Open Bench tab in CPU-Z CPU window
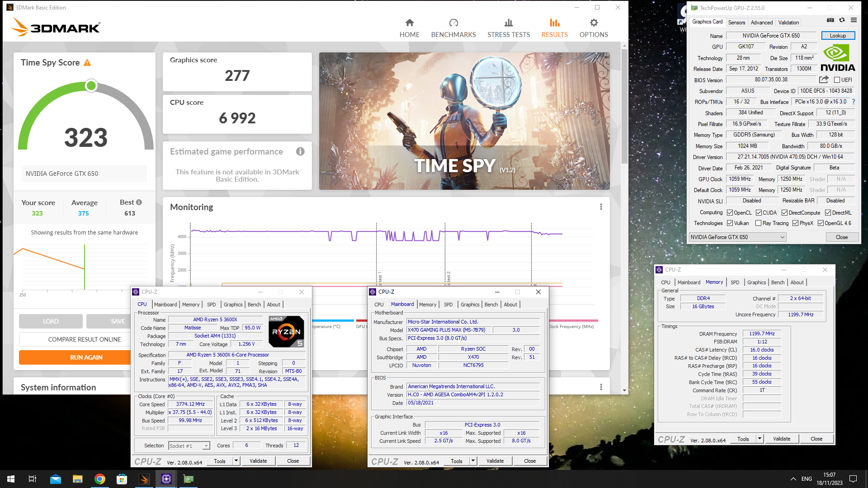Screen dimensions: 868x488 tap(254, 305)
